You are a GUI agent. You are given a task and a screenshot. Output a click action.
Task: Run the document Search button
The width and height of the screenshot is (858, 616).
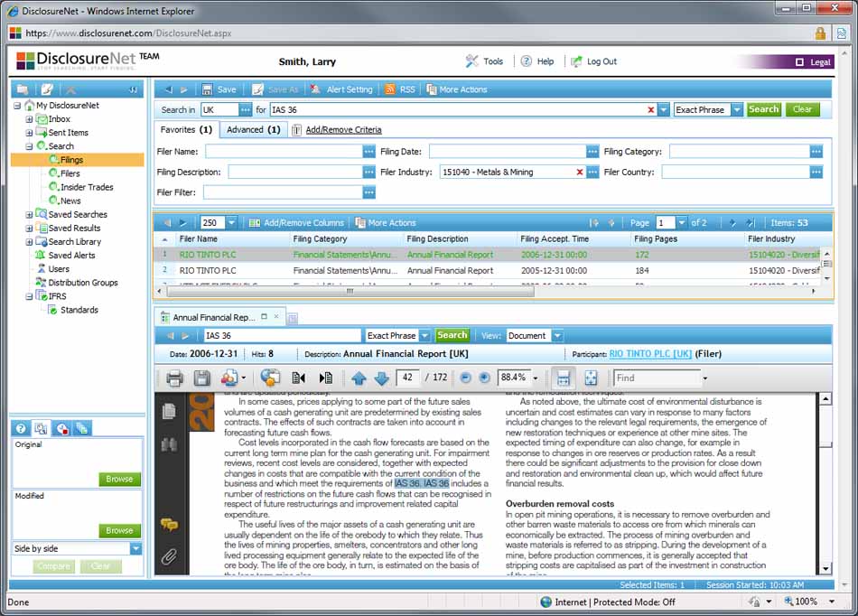452,335
